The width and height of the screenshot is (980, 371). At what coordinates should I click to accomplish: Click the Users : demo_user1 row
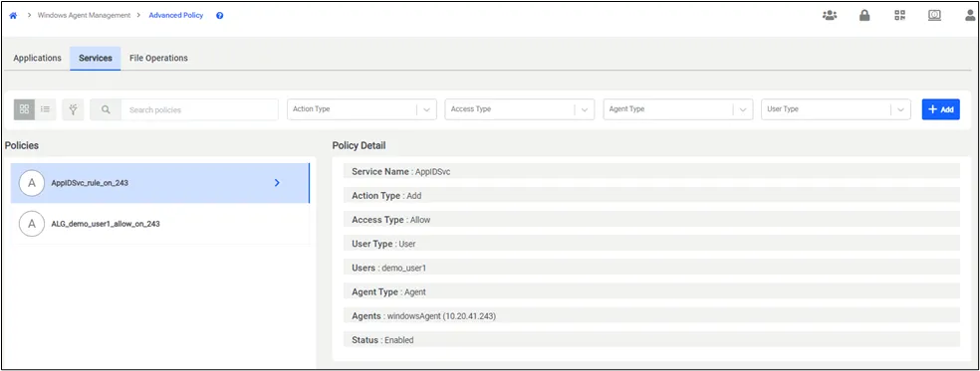(x=652, y=268)
